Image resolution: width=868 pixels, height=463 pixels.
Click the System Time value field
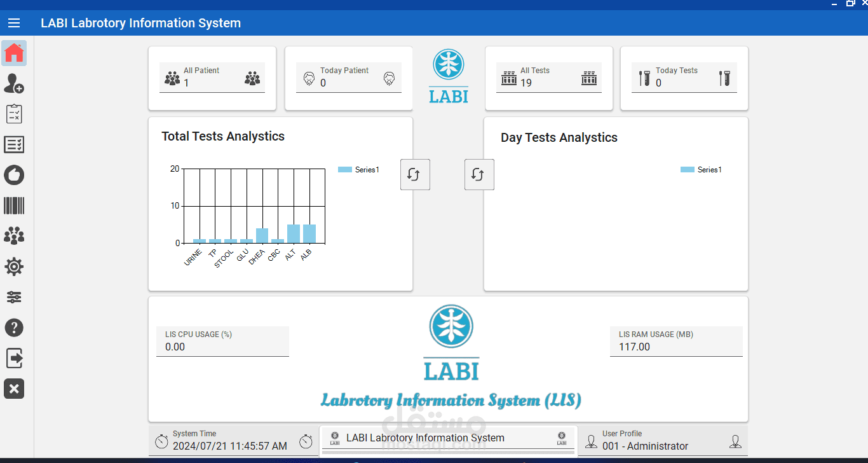click(x=234, y=441)
